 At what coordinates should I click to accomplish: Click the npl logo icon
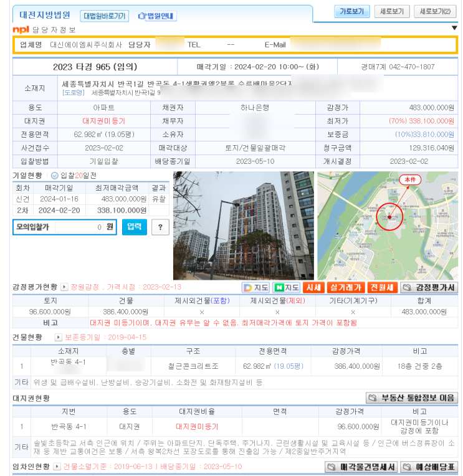(21, 29)
